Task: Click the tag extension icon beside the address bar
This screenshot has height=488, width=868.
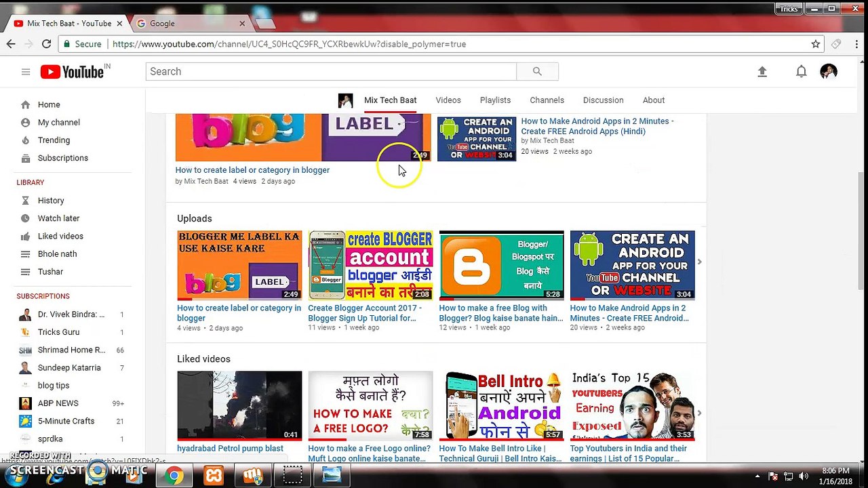Action: tap(836, 44)
